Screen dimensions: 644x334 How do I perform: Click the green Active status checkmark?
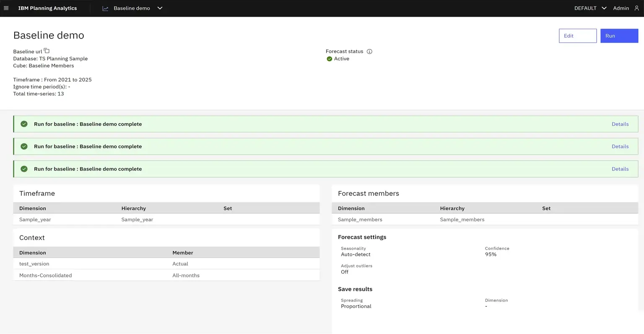pyautogui.click(x=329, y=59)
